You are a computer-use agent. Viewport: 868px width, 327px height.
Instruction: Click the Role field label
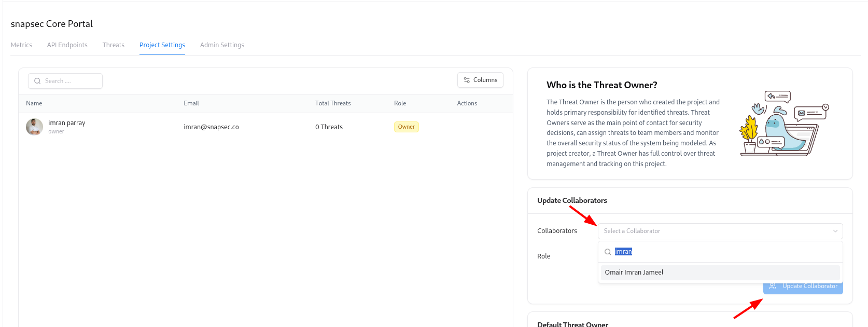click(543, 256)
